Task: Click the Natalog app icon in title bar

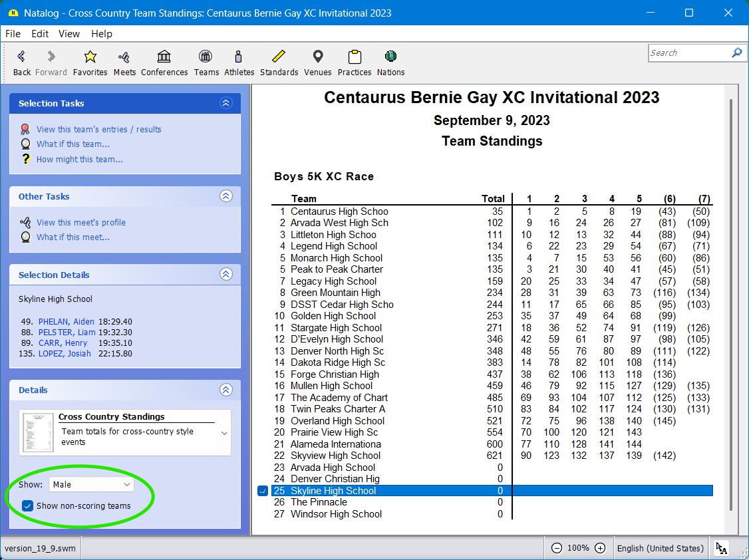Action: pos(13,13)
